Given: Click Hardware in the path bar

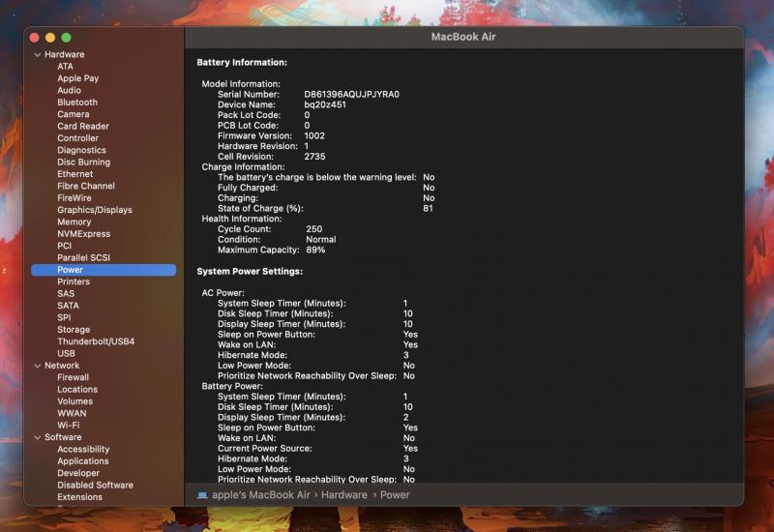Looking at the screenshot, I should click(x=344, y=495).
